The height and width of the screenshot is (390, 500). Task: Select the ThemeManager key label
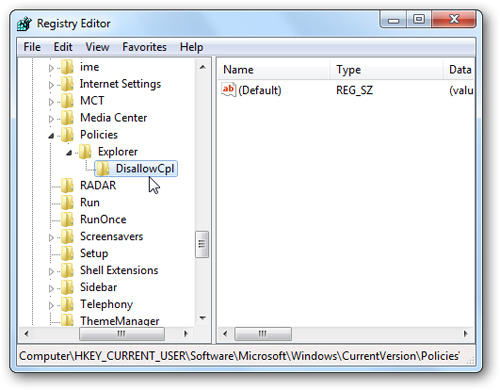tap(120, 321)
